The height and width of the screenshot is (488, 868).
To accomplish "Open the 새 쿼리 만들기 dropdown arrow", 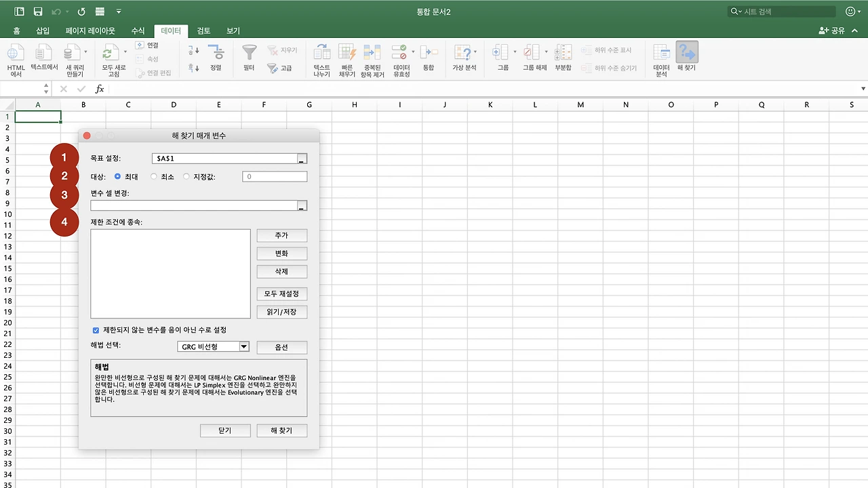I will (85, 52).
